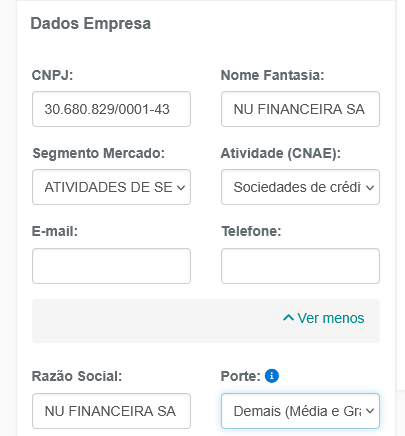Click the E-mail field label
This screenshot has height=436, width=405.
(55, 231)
